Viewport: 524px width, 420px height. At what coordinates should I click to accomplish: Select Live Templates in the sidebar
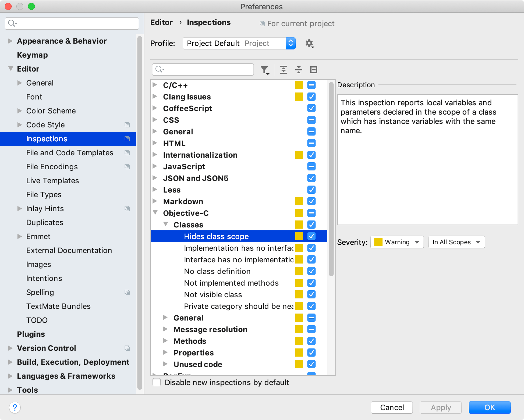(52, 181)
